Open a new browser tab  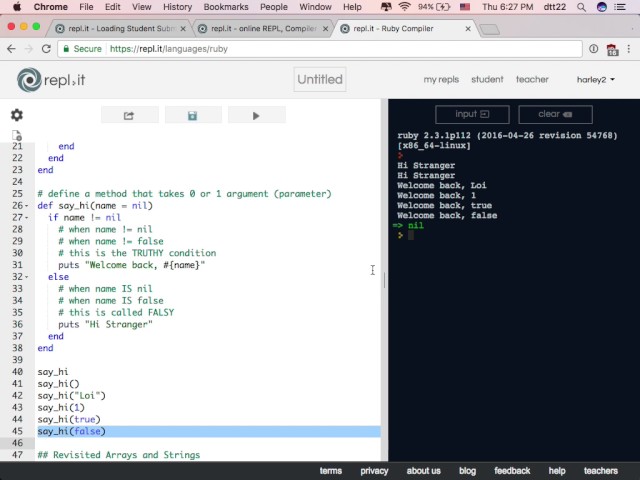489,29
